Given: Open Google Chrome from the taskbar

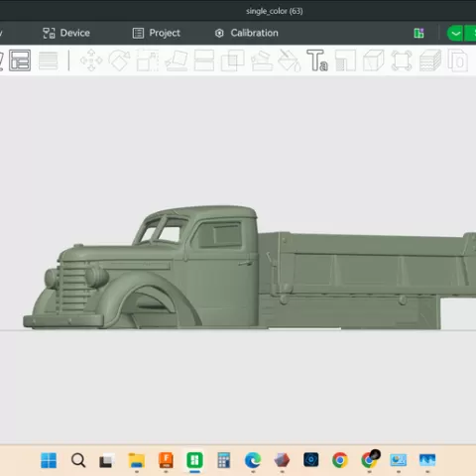Looking at the screenshot, I should coord(340,460).
